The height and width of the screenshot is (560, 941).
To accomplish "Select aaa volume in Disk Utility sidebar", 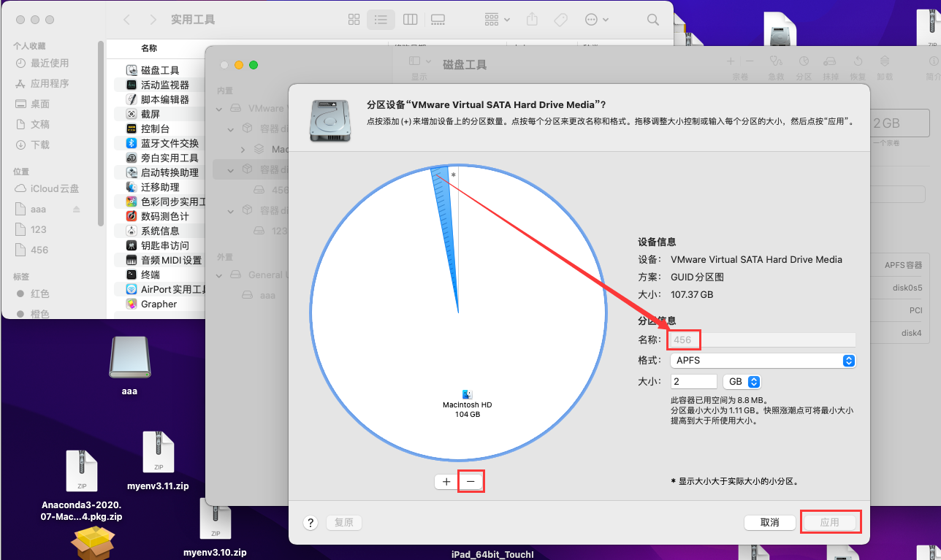I will (259, 295).
